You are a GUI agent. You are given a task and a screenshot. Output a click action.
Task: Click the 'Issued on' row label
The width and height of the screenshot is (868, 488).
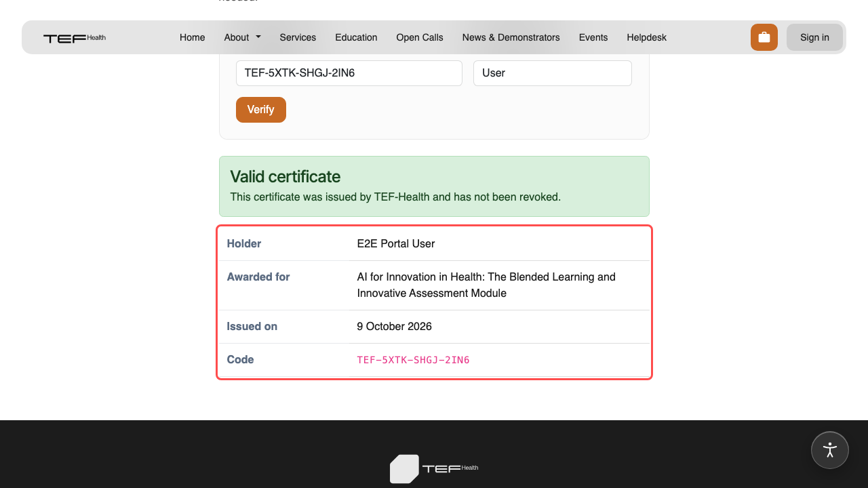[252, 327]
